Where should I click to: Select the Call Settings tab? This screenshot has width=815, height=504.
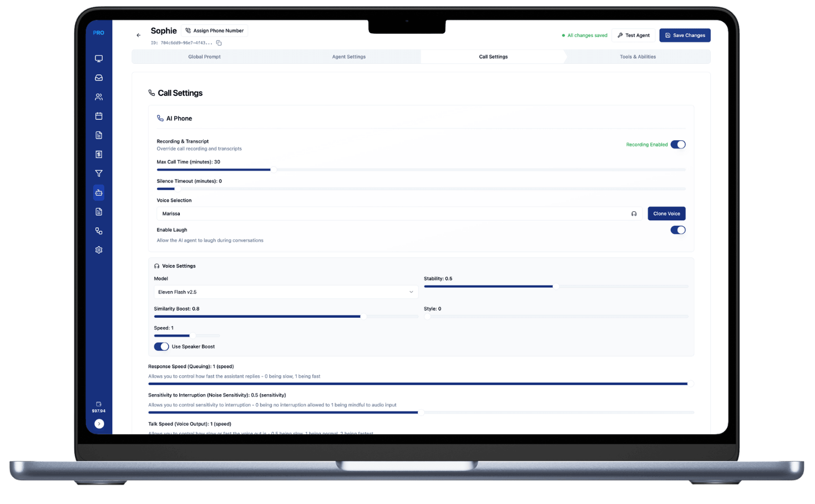[493, 57]
